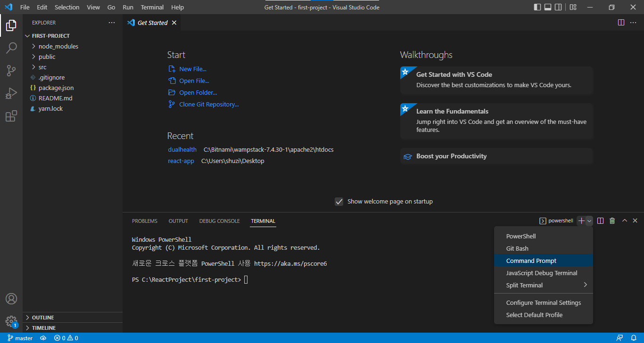The height and width of the screenshot is (343, 644).
Task: Close the terminal panel
Action: [x=635, y=220]
